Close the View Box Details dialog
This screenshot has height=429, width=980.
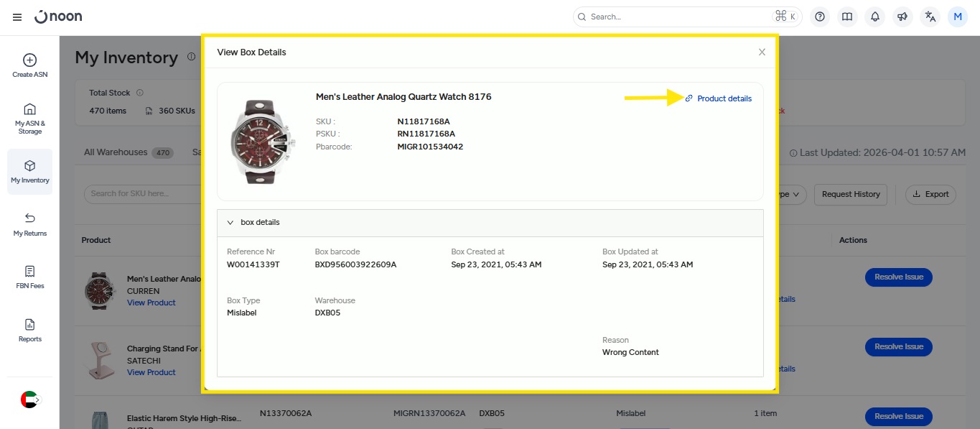[x=762, y=52]
